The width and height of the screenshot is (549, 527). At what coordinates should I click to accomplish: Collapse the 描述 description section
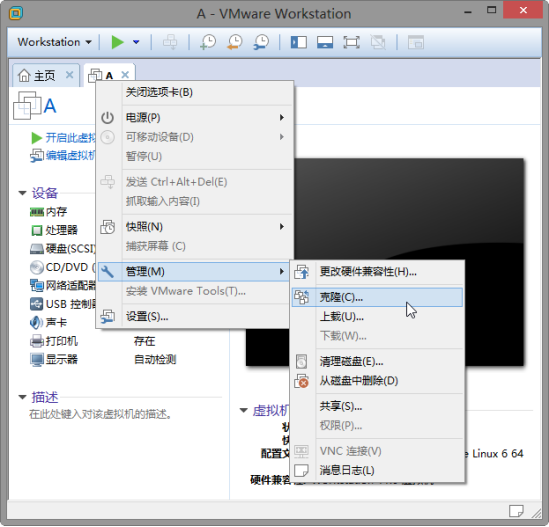click(22, 397)
